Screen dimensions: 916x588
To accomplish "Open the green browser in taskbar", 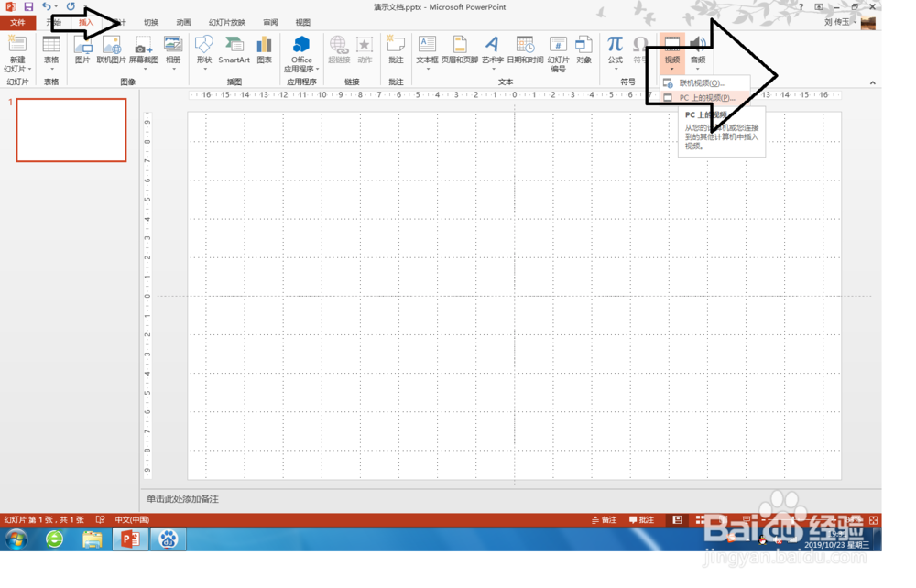I will point(54,539).
